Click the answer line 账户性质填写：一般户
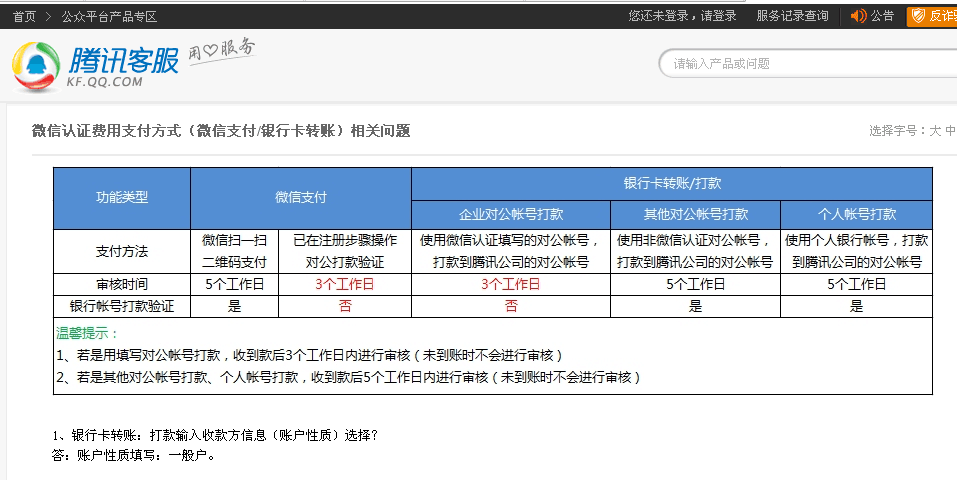This screenshot has height=480, width=957. pyautogui.click(x=134, y=456)
